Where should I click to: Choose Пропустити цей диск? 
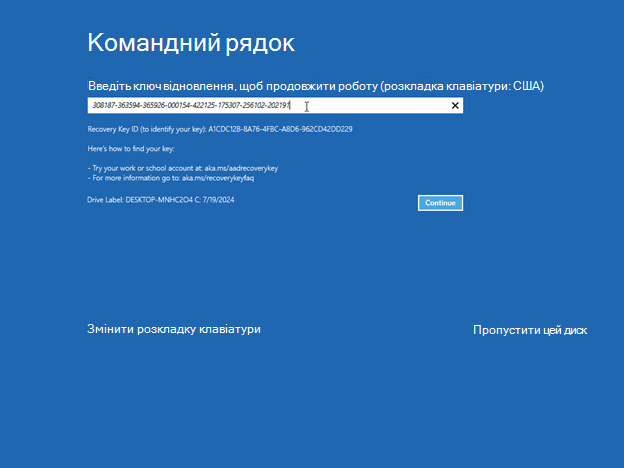[530, 330]
